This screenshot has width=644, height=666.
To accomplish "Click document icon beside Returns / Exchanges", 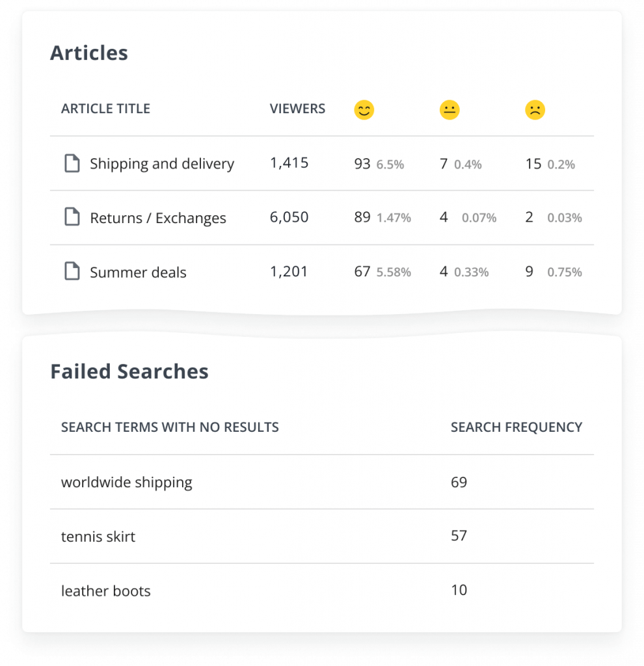I will (72, 217).
